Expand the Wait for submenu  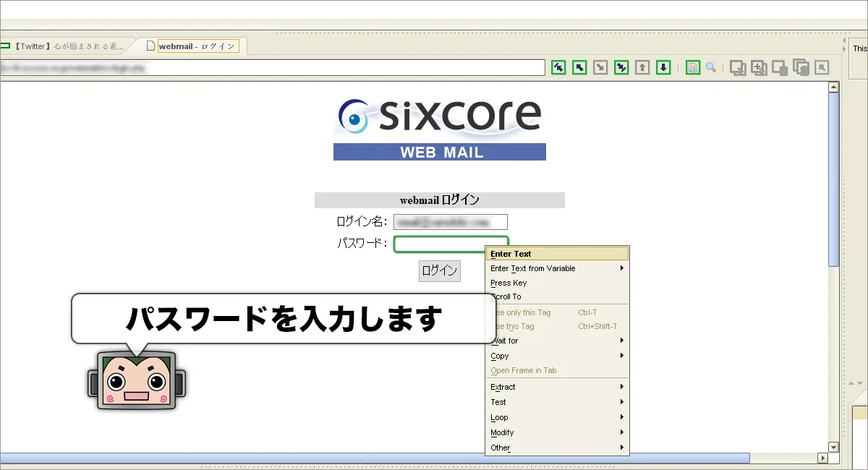557,341
